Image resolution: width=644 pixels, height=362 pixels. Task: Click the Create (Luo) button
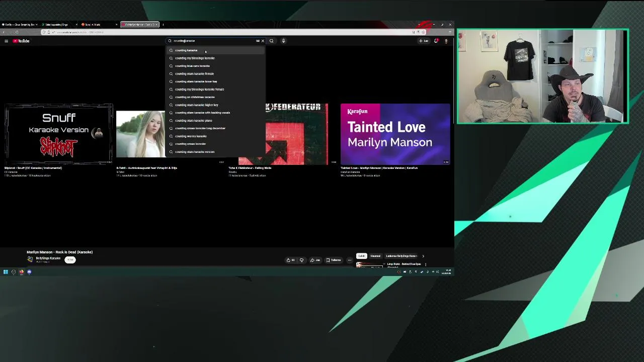(424, 41)
